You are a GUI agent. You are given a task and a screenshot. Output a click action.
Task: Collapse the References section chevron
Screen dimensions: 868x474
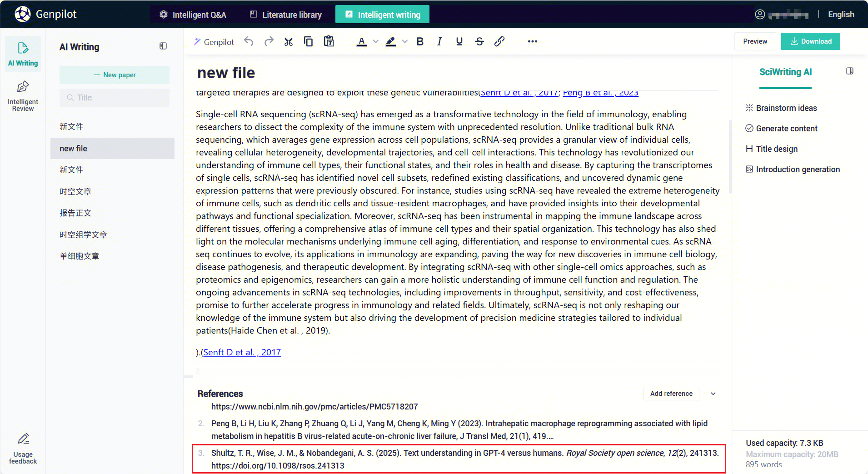(x=713, y=394)
